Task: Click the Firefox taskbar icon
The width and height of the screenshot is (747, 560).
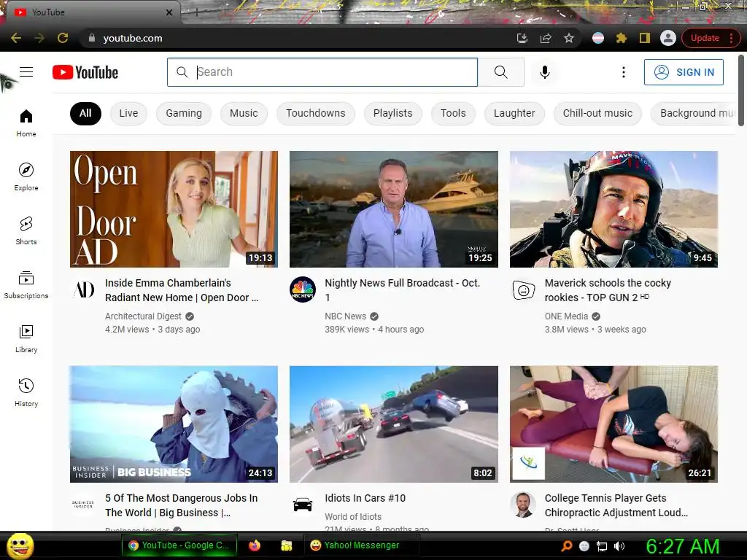Action: click(255, 545)
